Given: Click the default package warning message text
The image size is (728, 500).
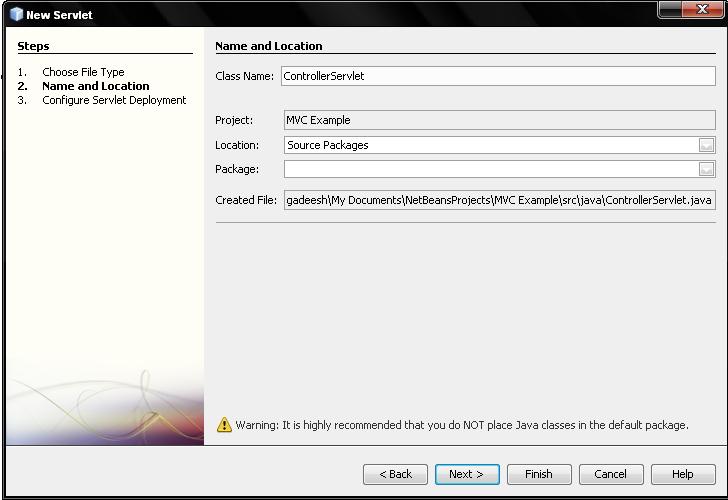Looking at the screenshot, I should point(462,425).
